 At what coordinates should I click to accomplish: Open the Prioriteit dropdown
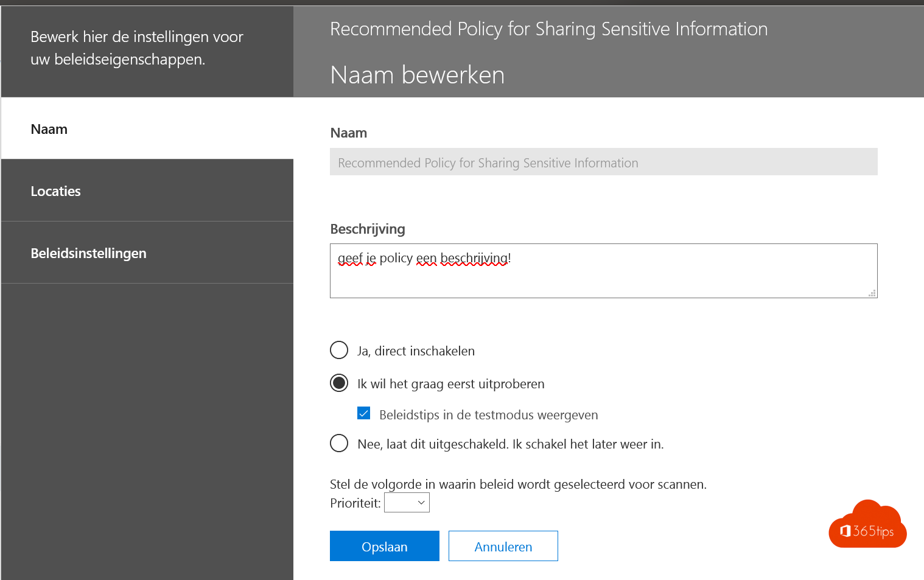pyautogui.click(x=407, y=502)
